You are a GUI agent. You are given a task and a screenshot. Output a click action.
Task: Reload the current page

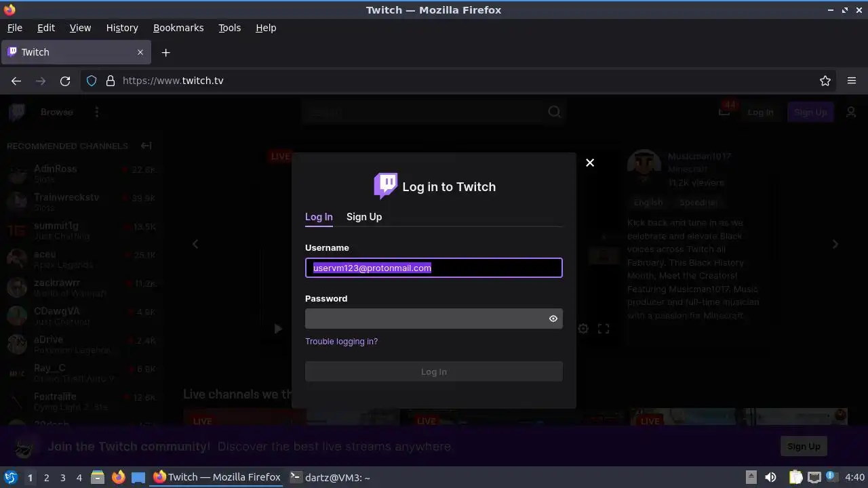point(65,81)
